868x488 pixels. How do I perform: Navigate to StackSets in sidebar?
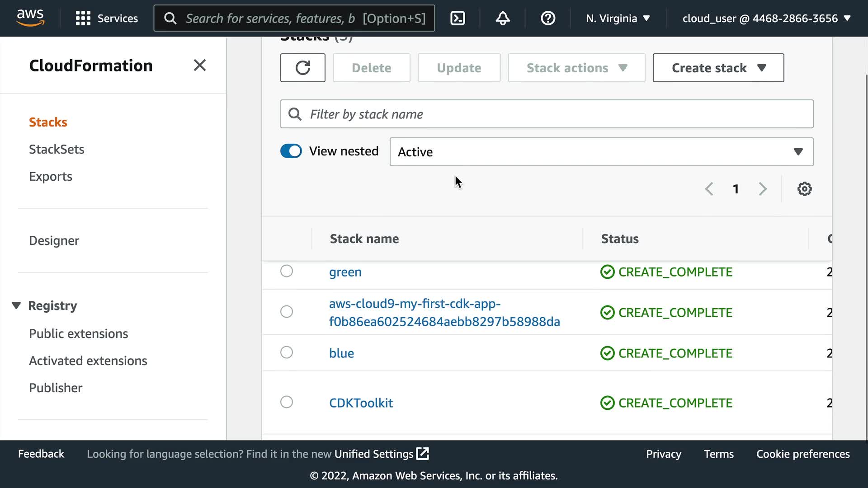57,149
